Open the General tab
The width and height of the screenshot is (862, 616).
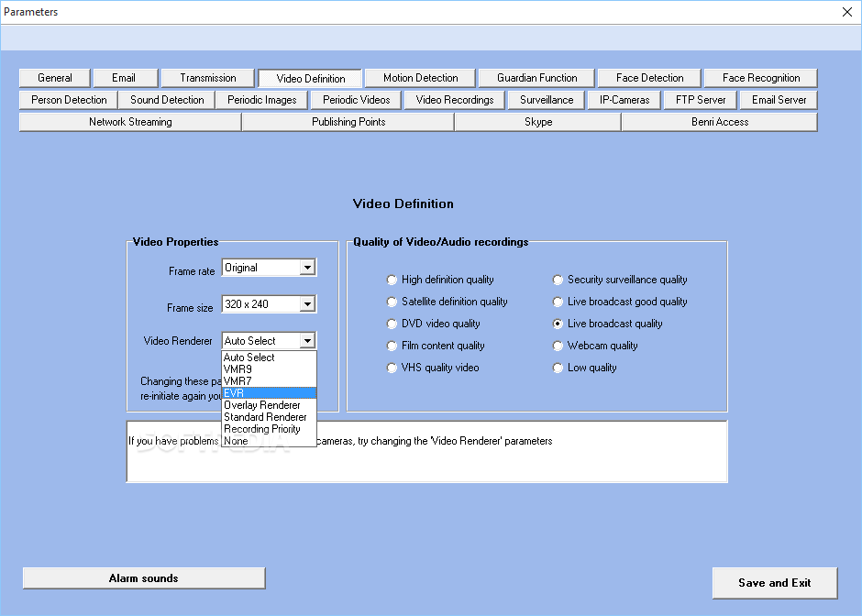[54, 78]
